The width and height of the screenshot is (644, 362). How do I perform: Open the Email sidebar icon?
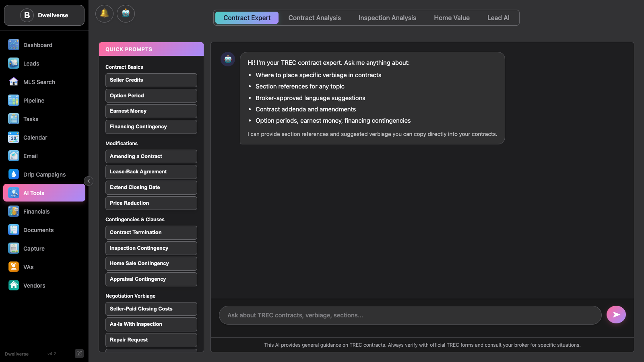[14, 156]
